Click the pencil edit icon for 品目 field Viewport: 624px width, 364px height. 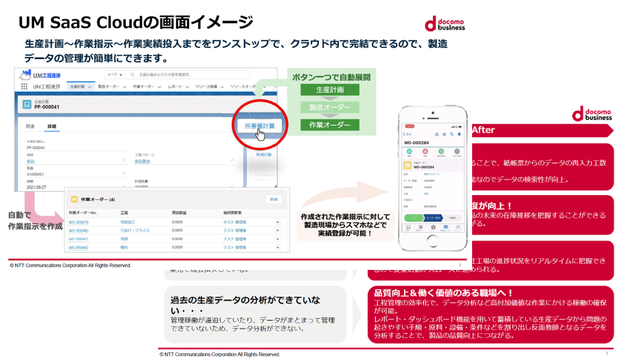tap(124, 160)
